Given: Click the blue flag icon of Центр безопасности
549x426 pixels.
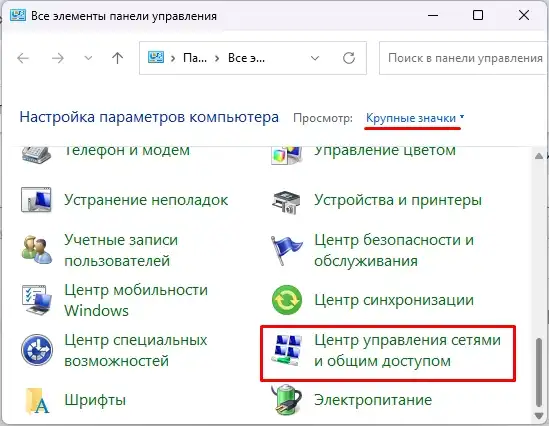Looking at the screenshot, I should (x=286, y=250).
